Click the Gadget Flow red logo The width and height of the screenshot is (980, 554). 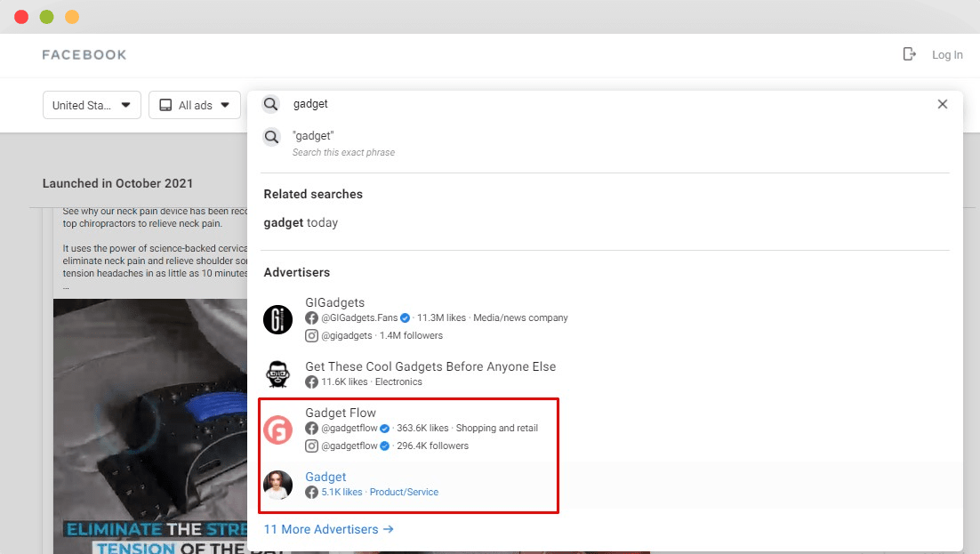pyautogui.click(x=278, y=430)
